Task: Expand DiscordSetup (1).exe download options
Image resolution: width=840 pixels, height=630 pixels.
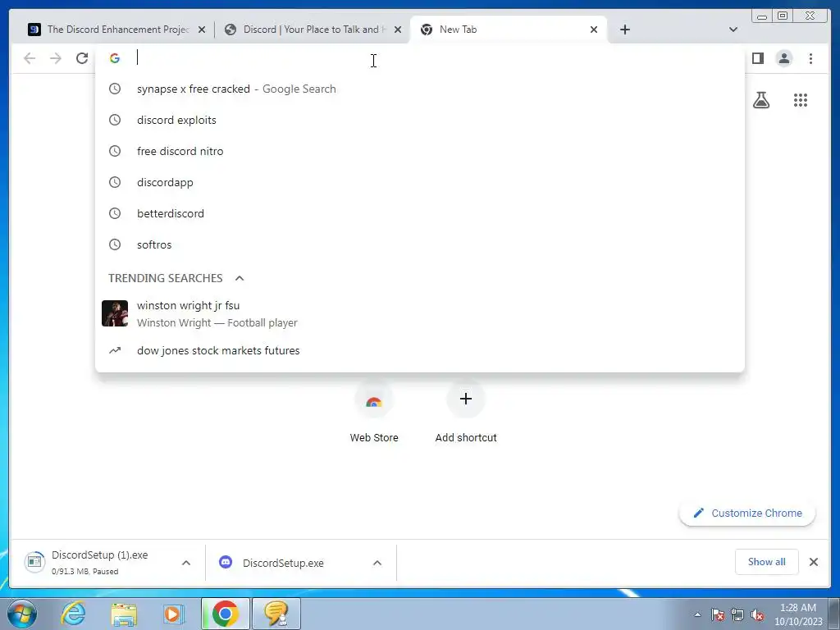Action: [186, 563]
